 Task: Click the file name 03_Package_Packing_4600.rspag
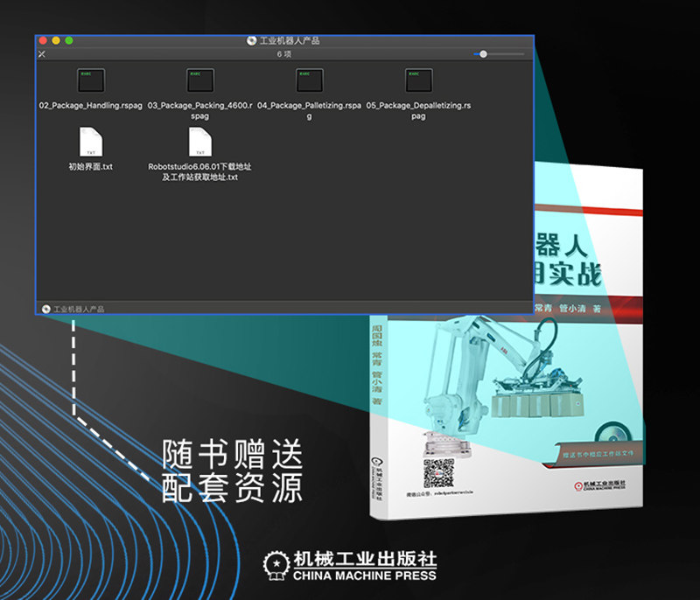[x=200, y=110]
